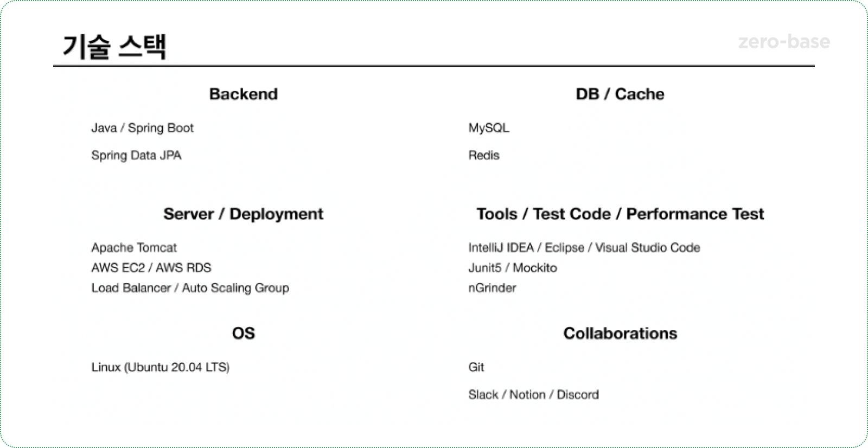Click the nGrinder entry
The image size is (868, 448).
coord(492,288)
